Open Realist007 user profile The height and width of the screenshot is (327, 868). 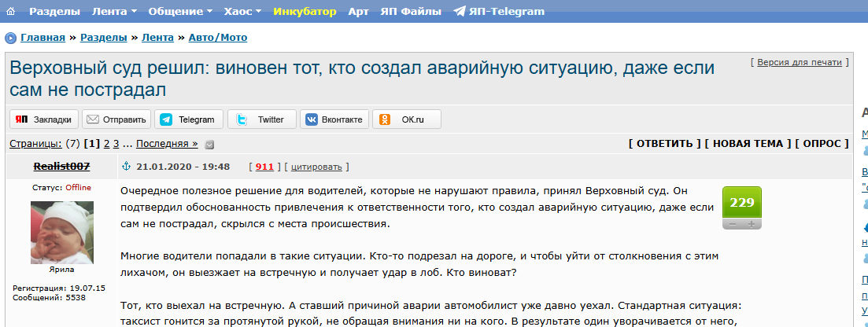[62, 167]
